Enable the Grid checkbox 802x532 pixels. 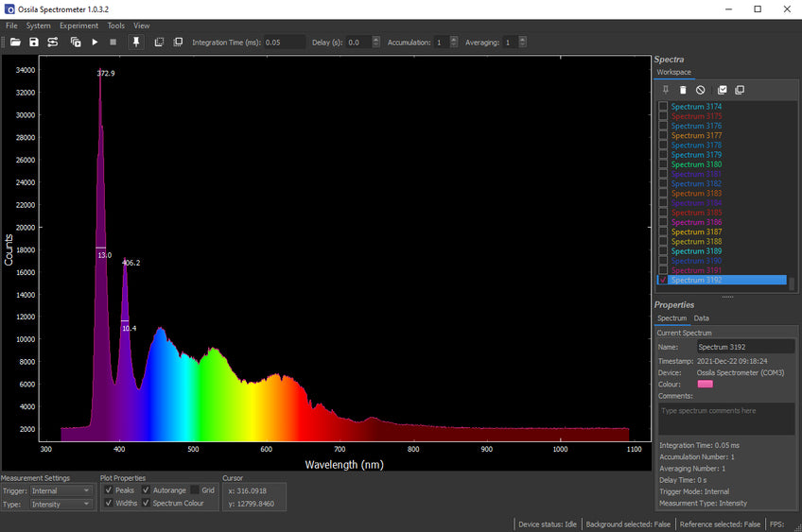pos(195,490)
